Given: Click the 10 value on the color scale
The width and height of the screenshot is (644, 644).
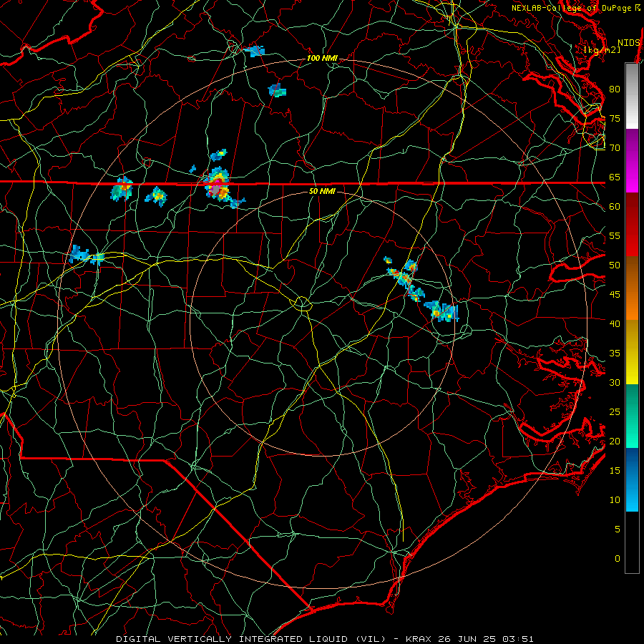Looking at the screenshot, I should (x=615, y=500).
